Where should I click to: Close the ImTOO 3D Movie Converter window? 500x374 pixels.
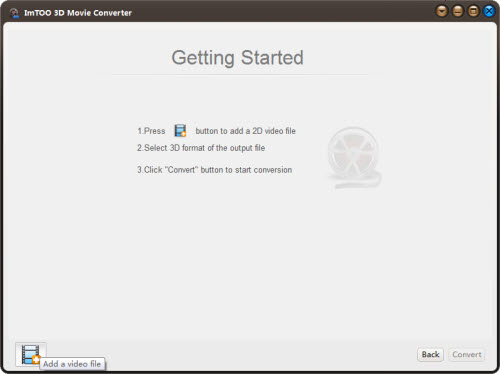[489, 11]
